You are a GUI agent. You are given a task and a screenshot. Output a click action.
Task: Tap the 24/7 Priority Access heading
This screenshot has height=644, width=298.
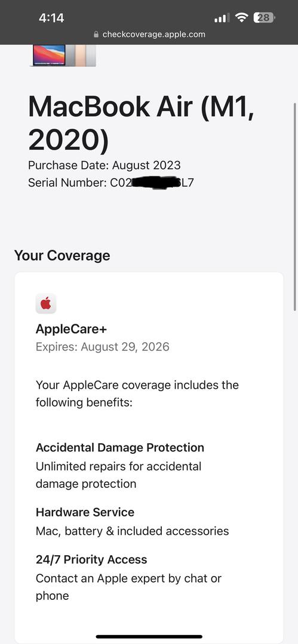tap(91, 559)
